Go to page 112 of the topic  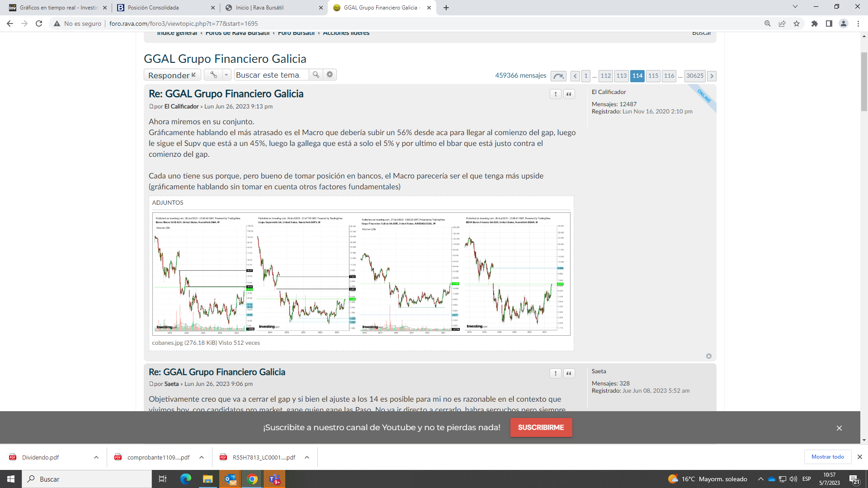[x=606, y=76]
